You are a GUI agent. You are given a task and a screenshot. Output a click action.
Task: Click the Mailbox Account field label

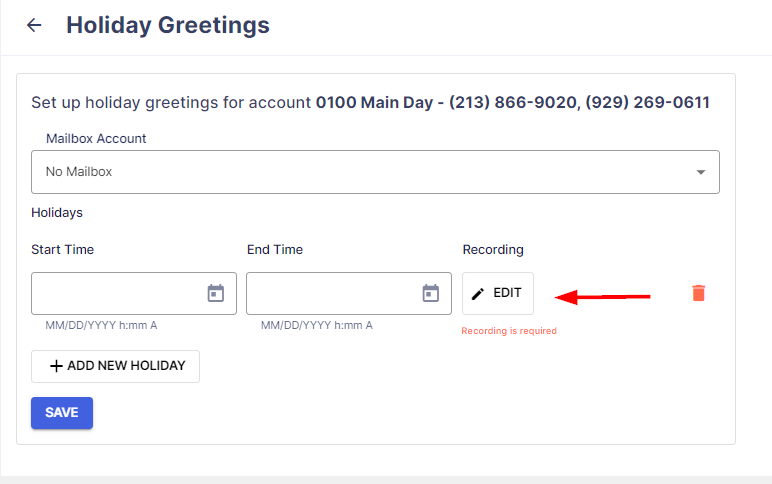[x=96, y=138]
